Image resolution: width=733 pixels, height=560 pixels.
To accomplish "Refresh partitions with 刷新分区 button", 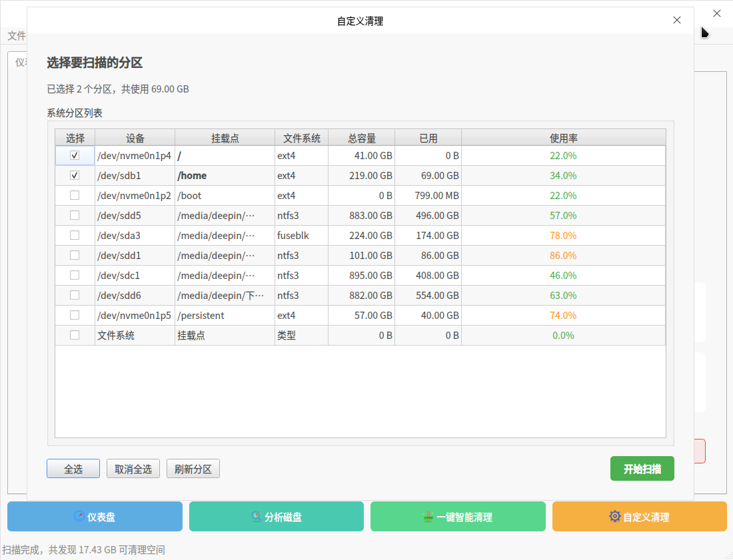I will point(193,469).
